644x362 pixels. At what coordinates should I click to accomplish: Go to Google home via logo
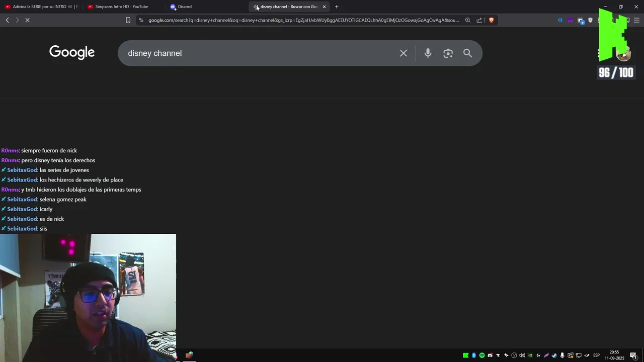click(x=72, y=52)
